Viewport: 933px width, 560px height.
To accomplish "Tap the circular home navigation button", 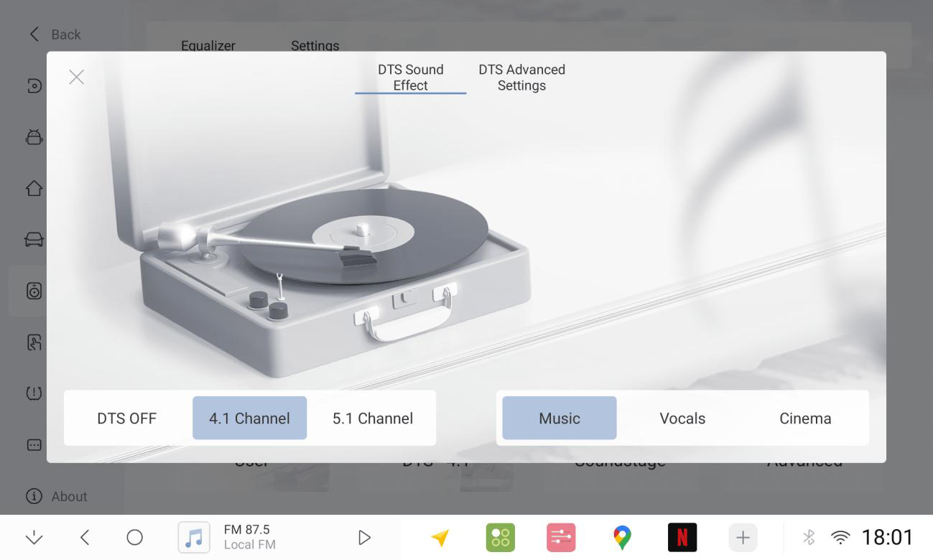I will click(134, 537).
